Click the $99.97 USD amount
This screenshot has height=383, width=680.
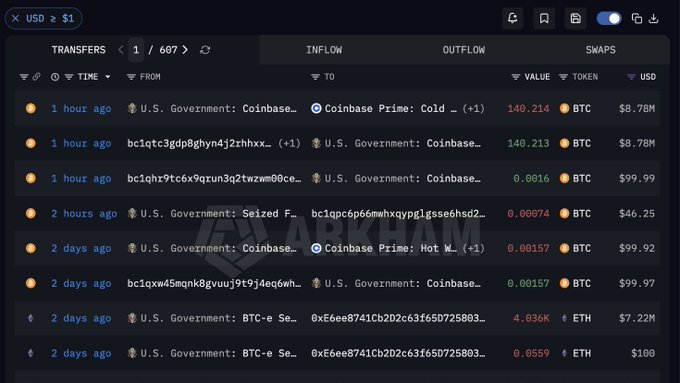(637, 283)
